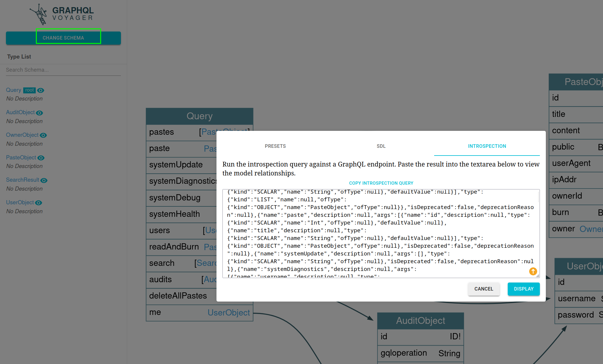Image resolution: width=603 pixels, height=364 pixels.
Task: Select the me field in Query node
Action: tap(155, 312)
